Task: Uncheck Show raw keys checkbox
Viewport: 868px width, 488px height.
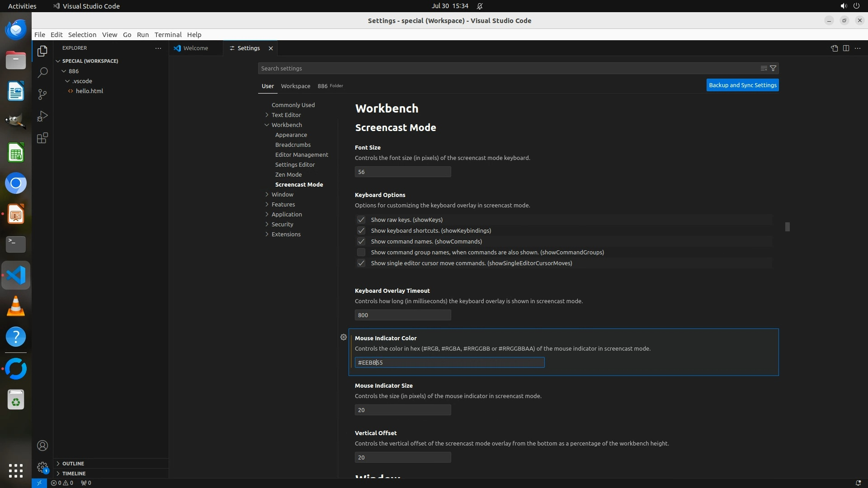Action: pos(361,220)
